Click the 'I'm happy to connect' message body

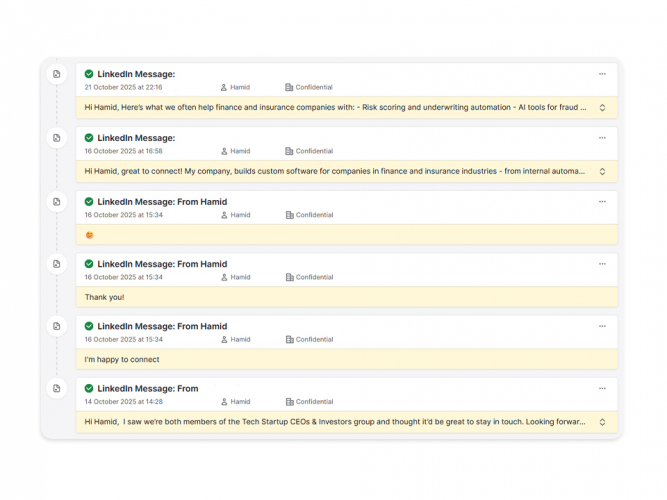click(x=122, y=360)
